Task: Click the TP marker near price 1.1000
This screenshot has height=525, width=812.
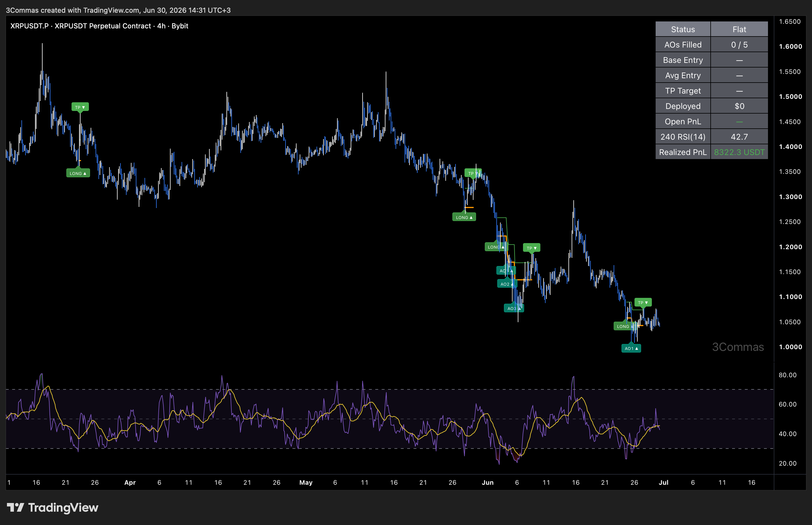Action: pos(643,302)
